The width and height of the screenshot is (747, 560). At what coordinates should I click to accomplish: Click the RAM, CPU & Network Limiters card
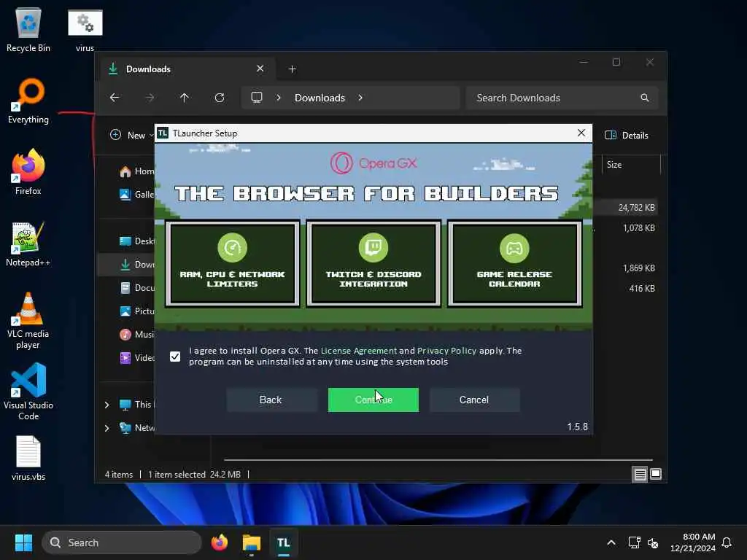tap(233, 263)
